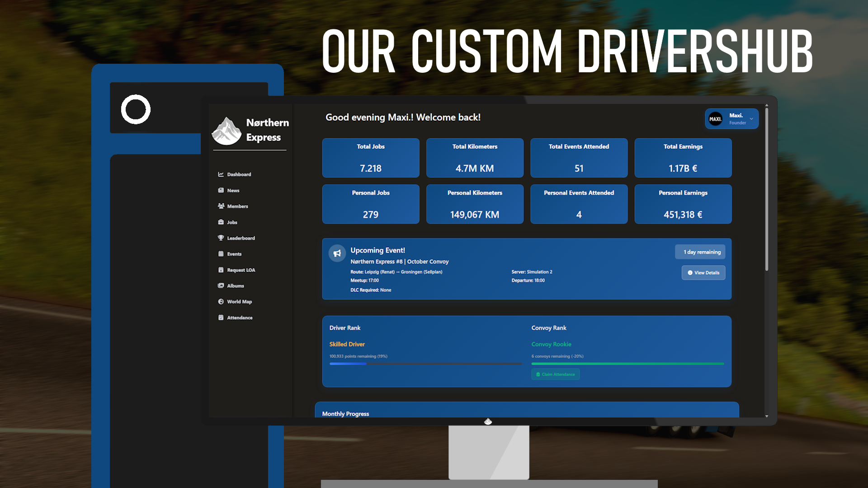Click the Albums images icon
Screen dimensions: 868x488
[x=221, y=286]
